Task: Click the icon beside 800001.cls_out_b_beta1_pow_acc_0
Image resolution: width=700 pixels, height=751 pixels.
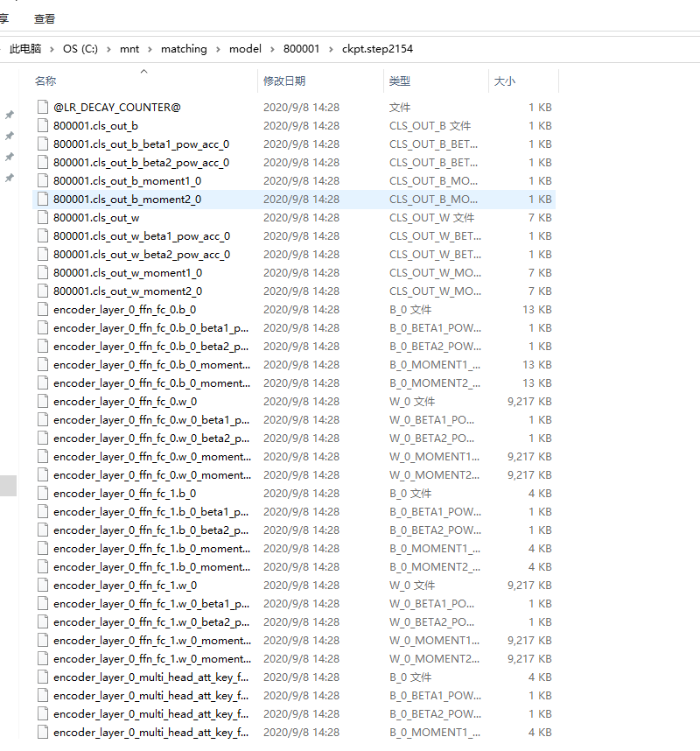Action: click(42, 144)
